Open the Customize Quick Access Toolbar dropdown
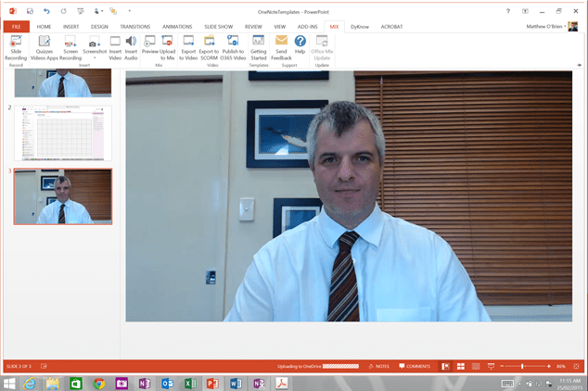 pyautogui.click(x=129, y=10)
